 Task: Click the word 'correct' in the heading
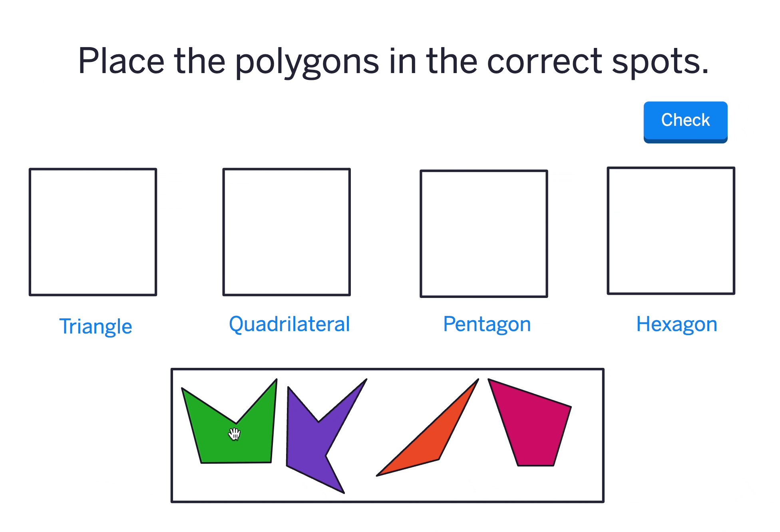545,61
